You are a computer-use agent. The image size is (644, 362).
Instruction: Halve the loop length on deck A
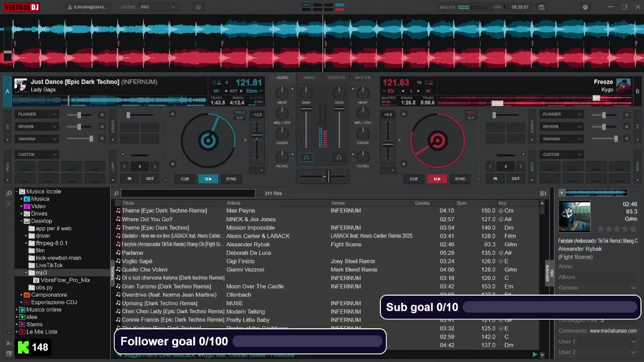click(x=124, y=166)
